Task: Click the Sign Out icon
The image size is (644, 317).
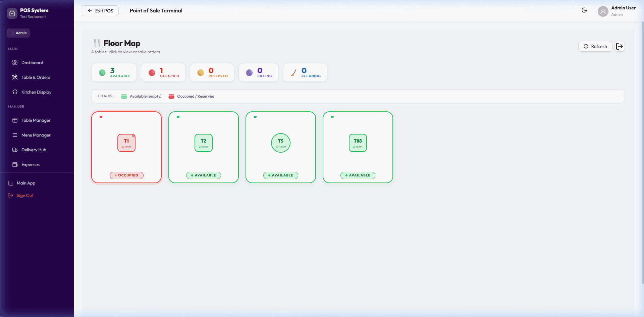Action: pos(10,195)
